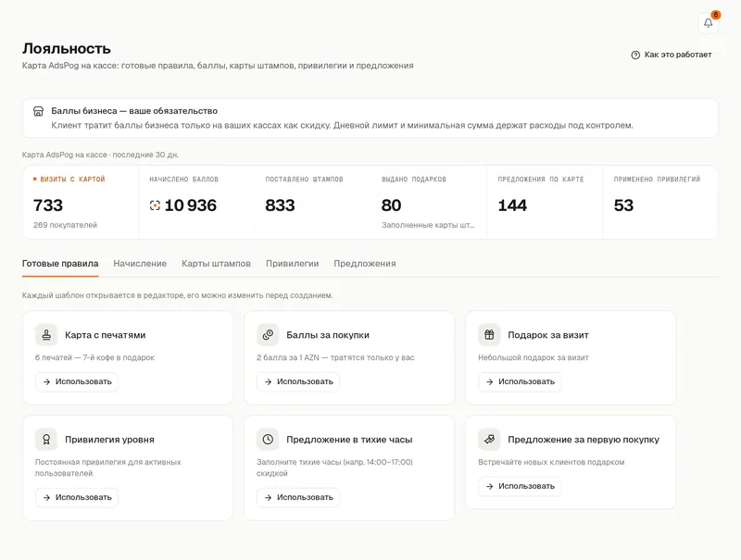
Task: Use the Предложение в тихие часы template
Action: point(298,497)
